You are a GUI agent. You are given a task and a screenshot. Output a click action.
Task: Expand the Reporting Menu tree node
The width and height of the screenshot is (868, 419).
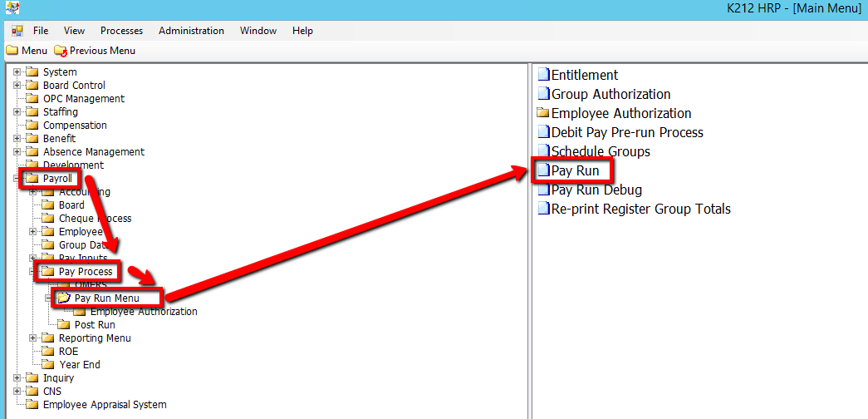[x=33, y=338]
